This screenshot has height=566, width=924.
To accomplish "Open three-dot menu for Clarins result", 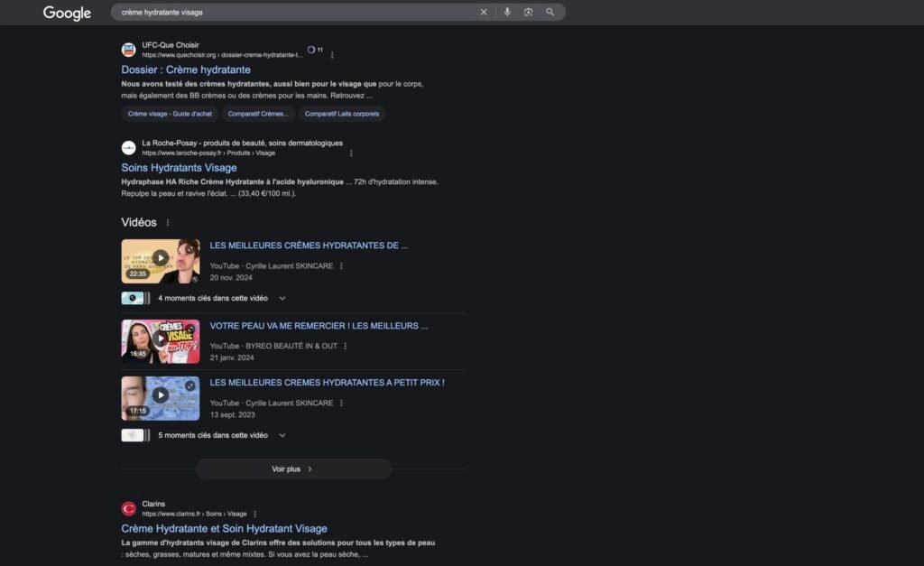I will tap(255, 514).
